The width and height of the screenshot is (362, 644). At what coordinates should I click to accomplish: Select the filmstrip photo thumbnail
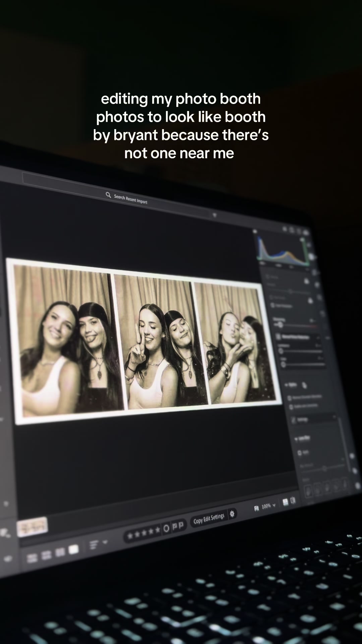click(32, 527)
